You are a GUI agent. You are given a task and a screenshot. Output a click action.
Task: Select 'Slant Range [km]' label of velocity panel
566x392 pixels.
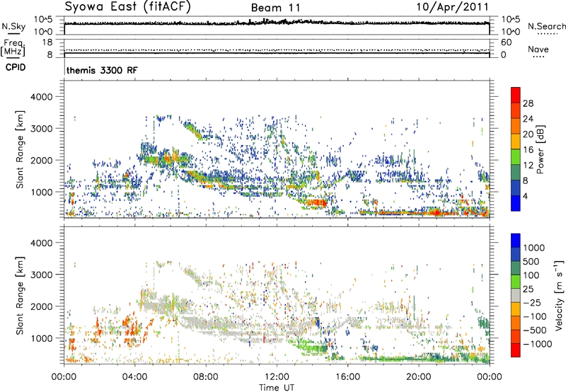20,295
